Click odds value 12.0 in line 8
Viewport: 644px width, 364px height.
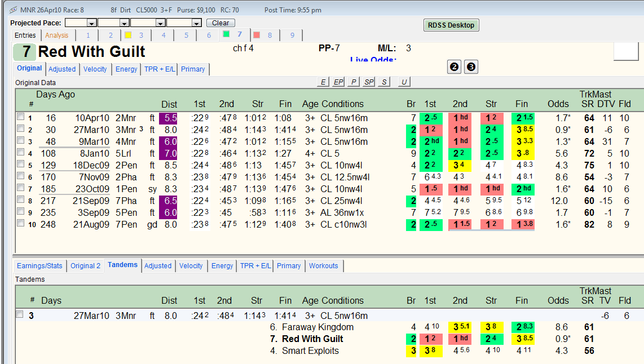(x=559, y=201)
